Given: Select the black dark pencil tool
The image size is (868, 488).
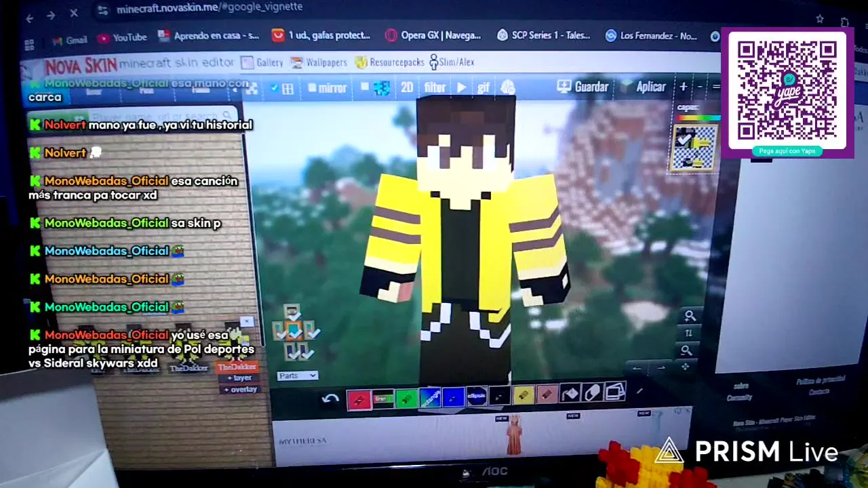Looking at the screenshot, I should tap(500, 396).
